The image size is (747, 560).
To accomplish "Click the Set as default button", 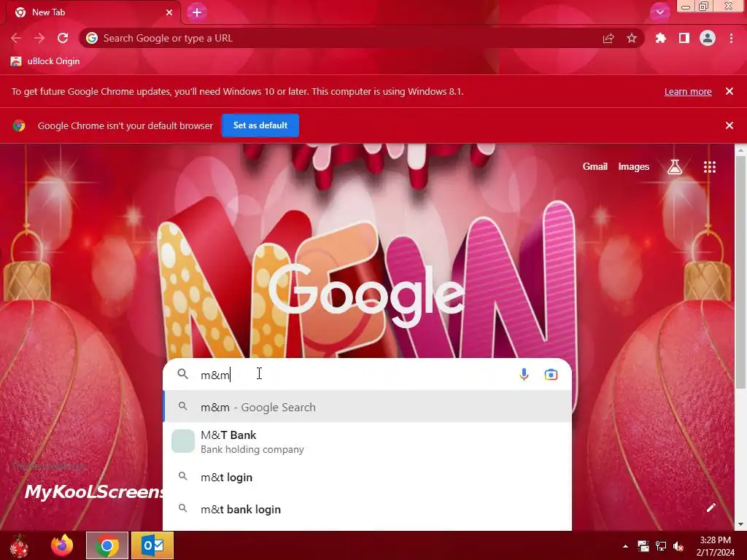I will pos(260,125).
